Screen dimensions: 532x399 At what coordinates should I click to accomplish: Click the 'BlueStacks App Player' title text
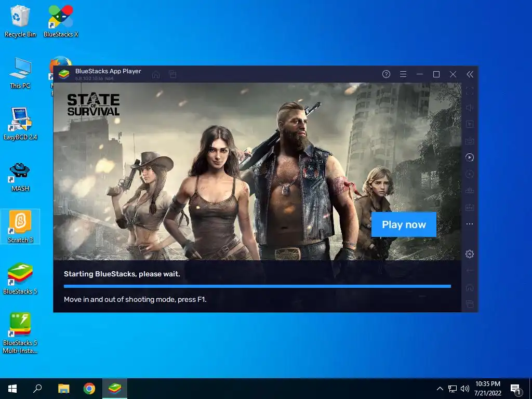pos(108,71)
